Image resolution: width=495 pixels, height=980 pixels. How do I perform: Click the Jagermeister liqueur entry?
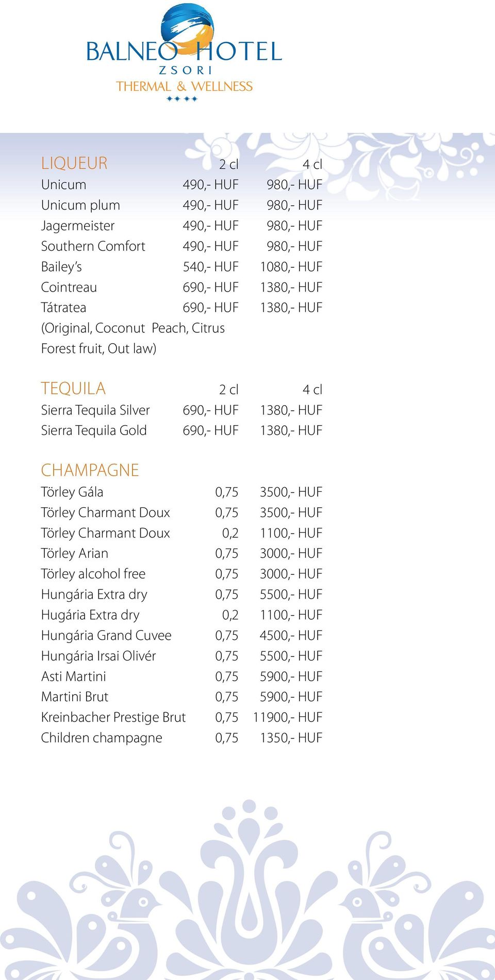tap(78, 226)
